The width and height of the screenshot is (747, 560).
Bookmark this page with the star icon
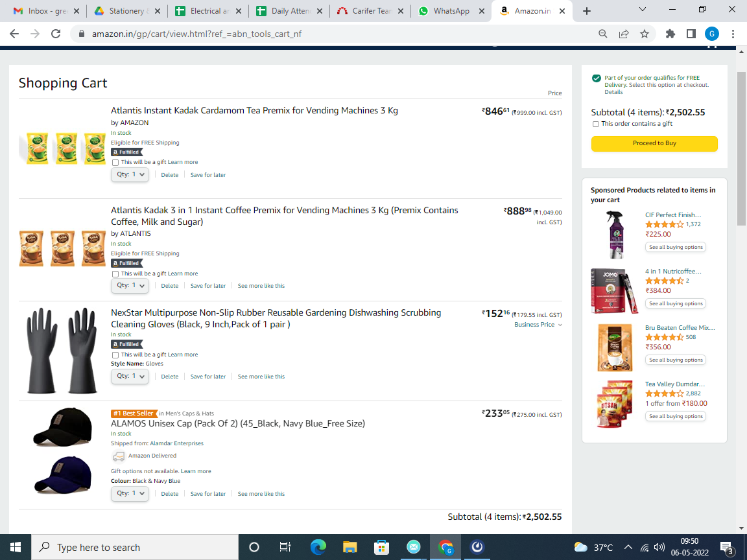click(645, 34)
